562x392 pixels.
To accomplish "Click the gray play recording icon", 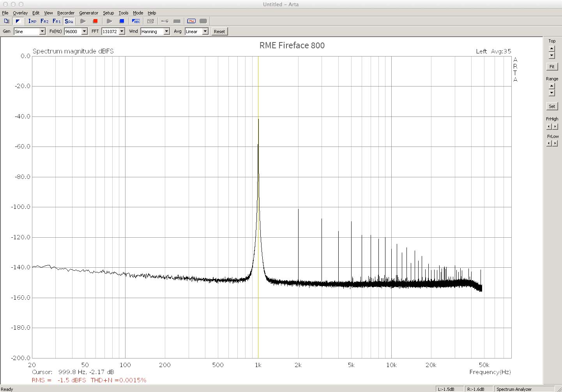I will pyautogui.click(x=83, y=21).
